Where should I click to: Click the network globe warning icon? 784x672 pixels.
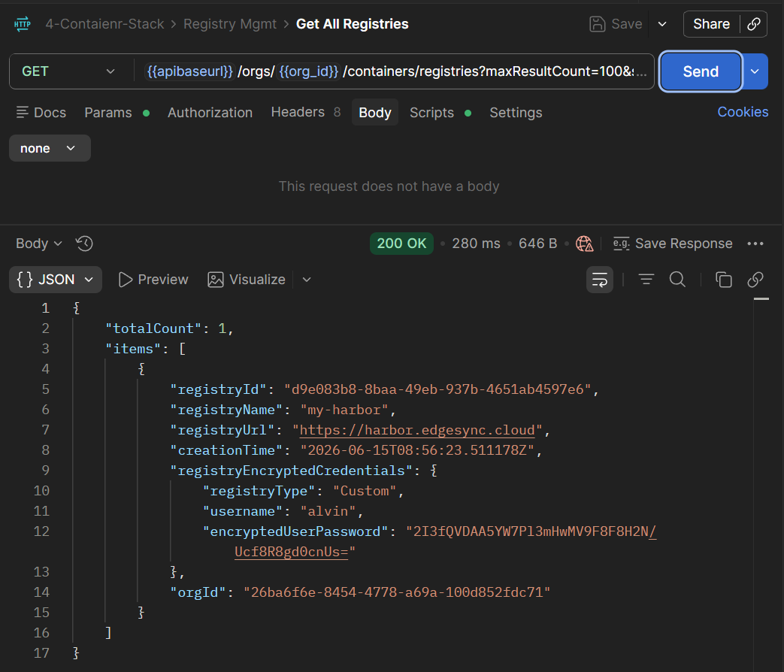[584, 244]
